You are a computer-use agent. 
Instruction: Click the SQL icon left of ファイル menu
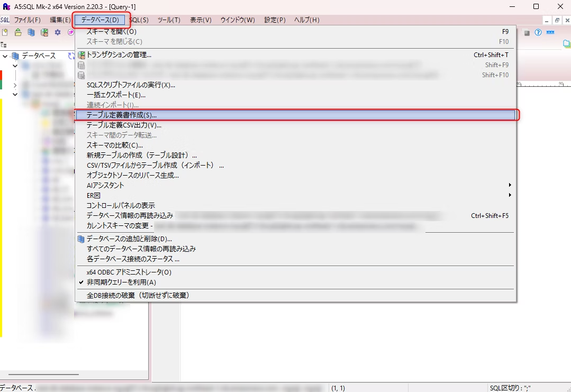pos(5,20)
